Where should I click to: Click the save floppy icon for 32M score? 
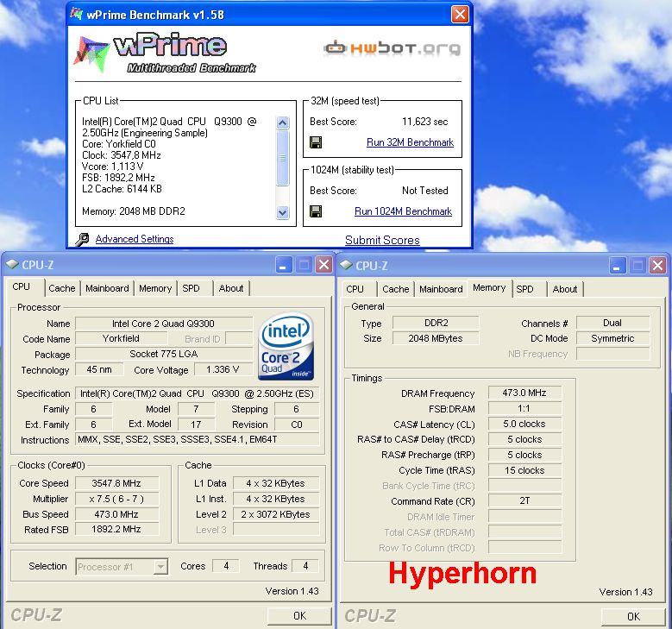click(316, 142)
